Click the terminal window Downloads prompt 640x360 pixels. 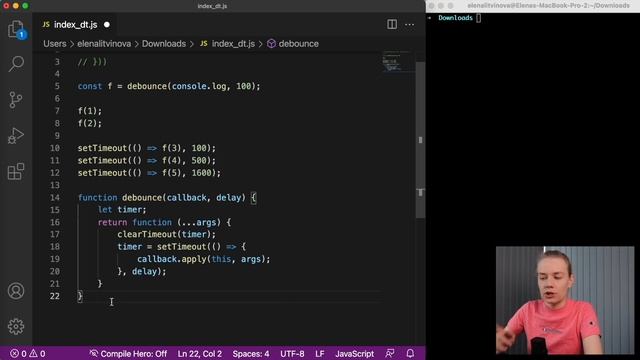point(455,18)
